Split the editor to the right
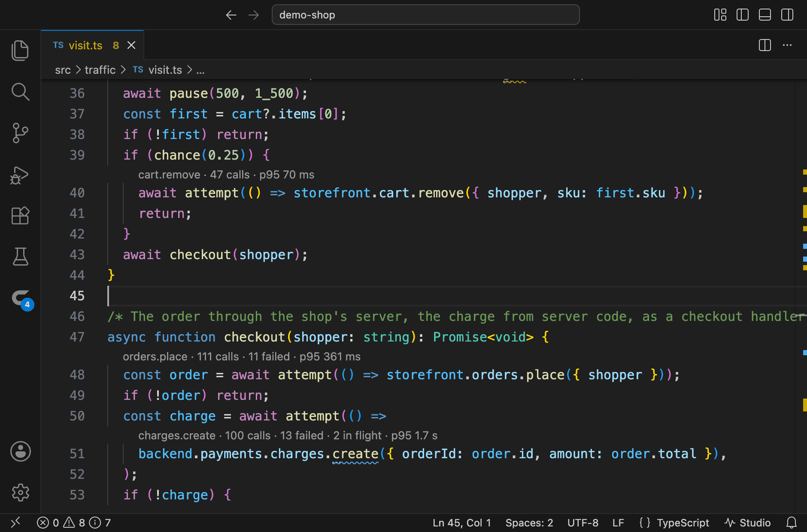 [765, 45]
